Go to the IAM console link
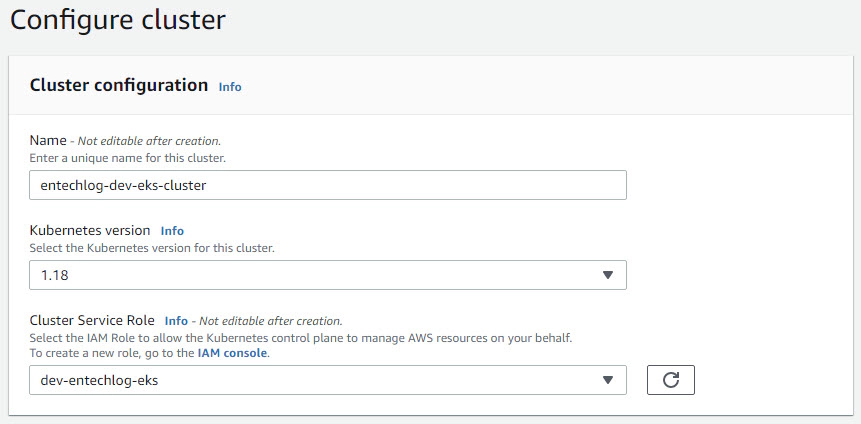 pos(232,353)
